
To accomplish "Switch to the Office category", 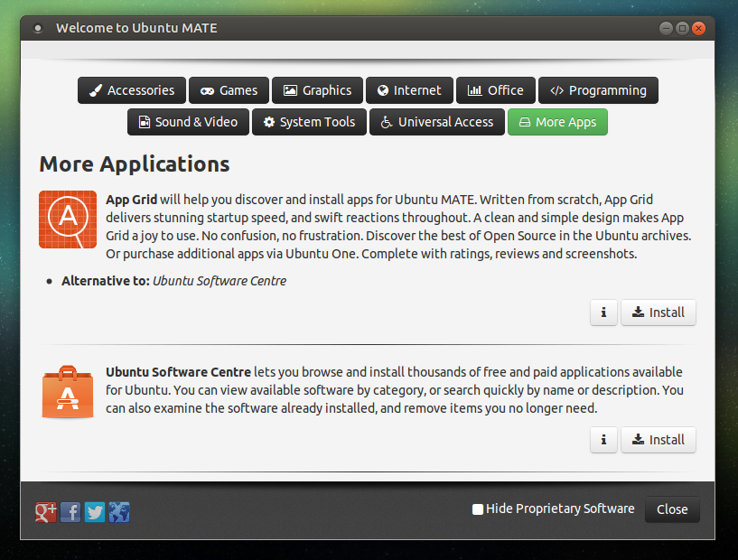I will point(495,89).
